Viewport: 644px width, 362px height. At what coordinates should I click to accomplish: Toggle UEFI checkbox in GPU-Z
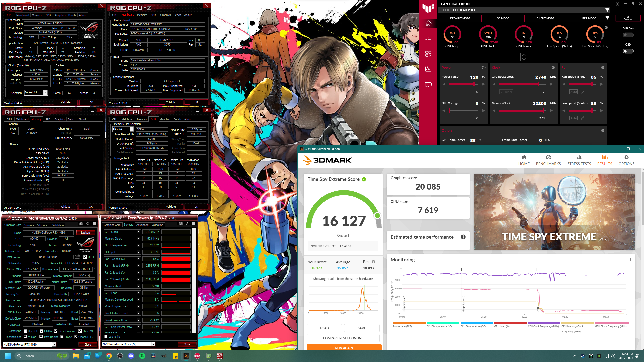pyautogui.click(x=85, y=257)
